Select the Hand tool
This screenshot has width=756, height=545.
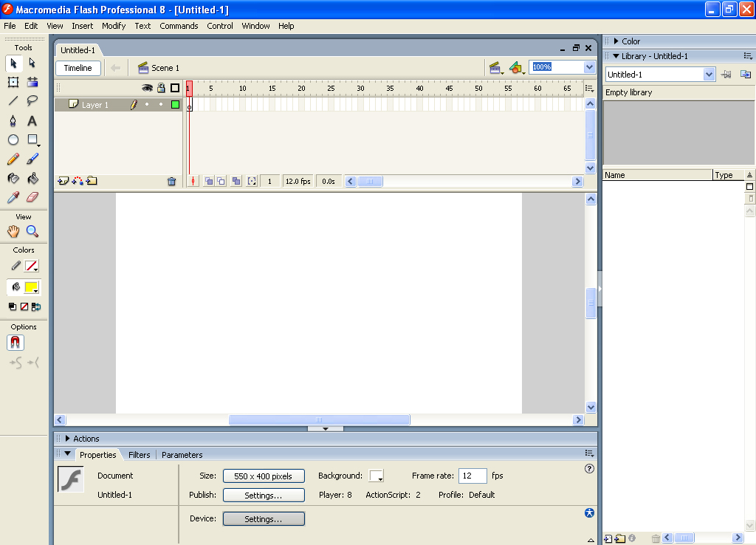coord(13,231)
